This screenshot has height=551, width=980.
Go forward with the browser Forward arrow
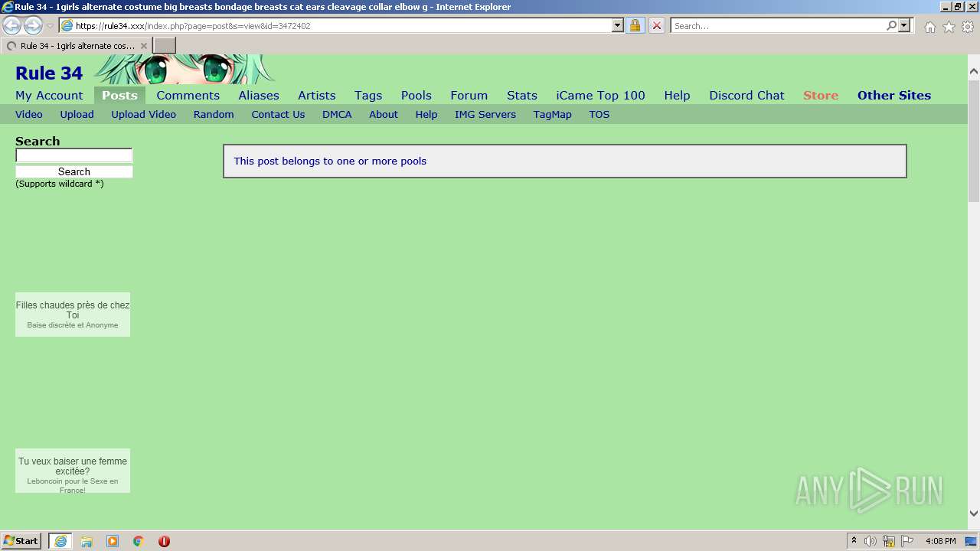(x=33, y=26)
